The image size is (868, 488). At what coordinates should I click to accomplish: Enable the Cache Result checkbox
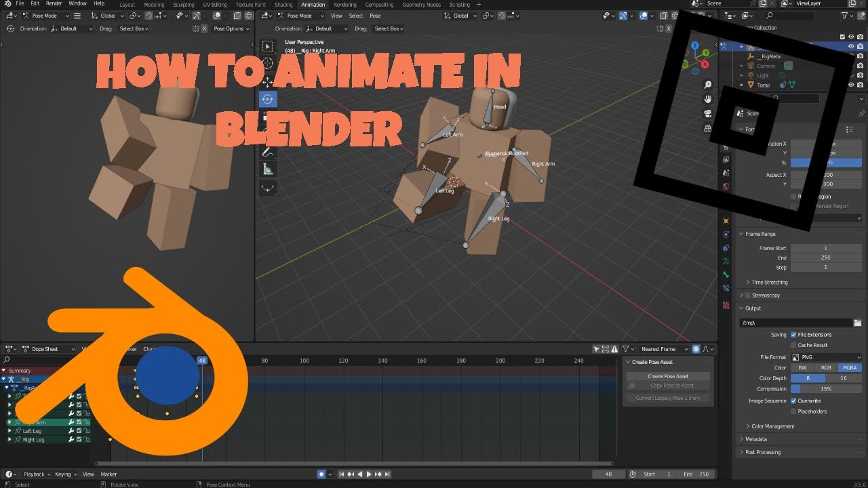tap(793, 345)
